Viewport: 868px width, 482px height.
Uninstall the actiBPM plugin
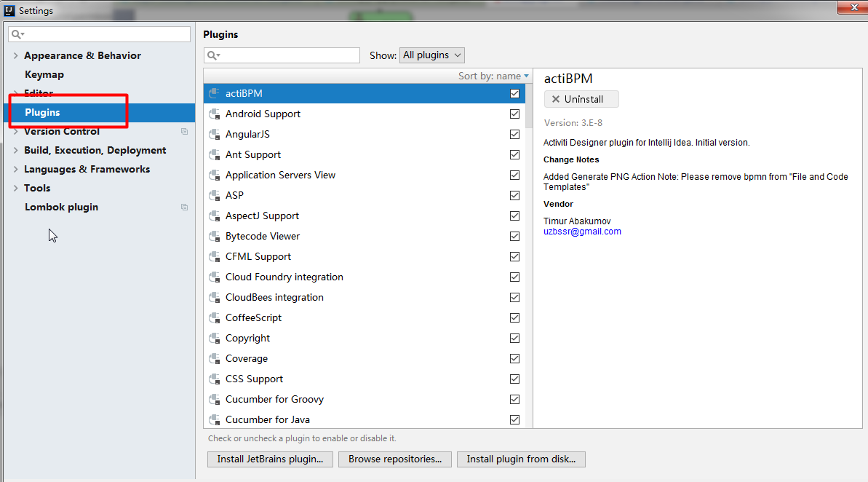(581, 99)
